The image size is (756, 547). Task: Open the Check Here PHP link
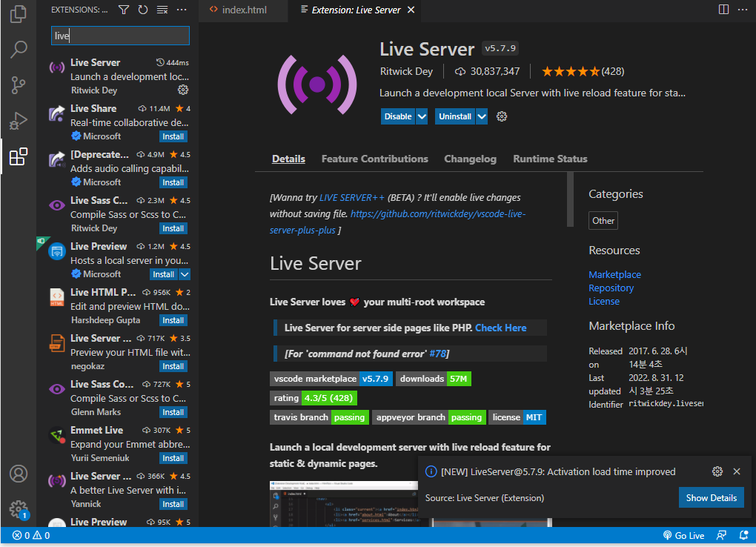[x=500, y=328]
